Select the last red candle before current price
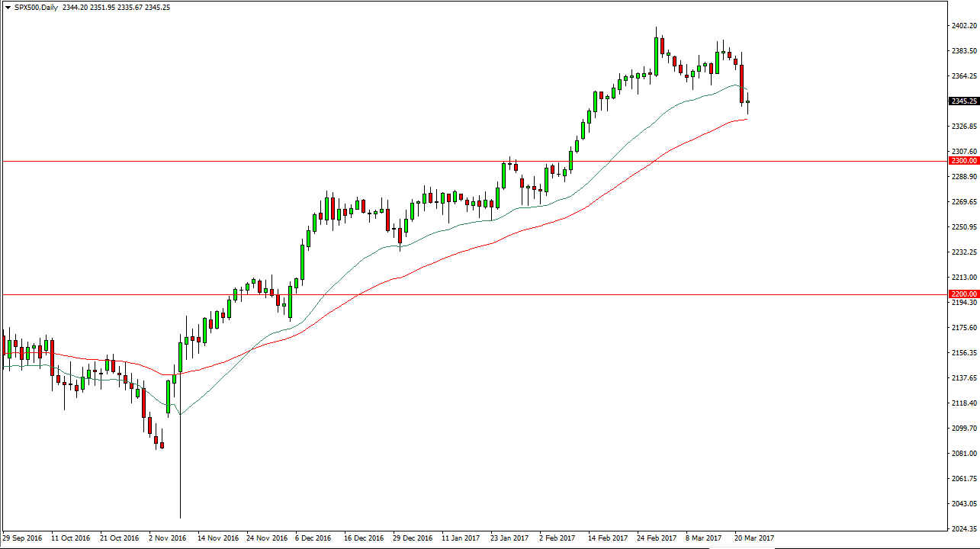 (741, 84)
